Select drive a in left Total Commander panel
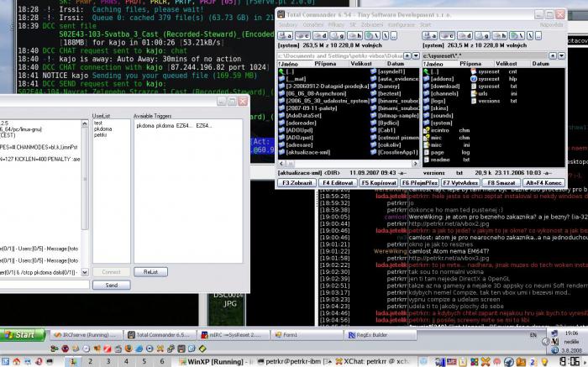Image resolution: width=588 pixels, height=367 pixels. 285,35
